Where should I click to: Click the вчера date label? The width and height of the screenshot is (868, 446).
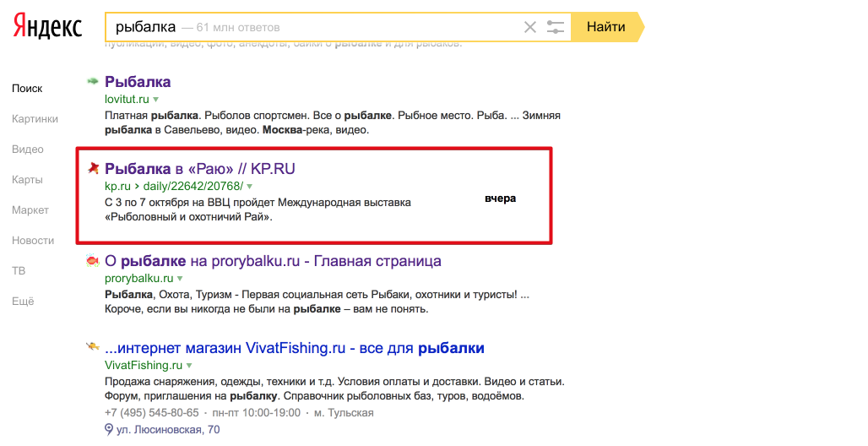501,199
